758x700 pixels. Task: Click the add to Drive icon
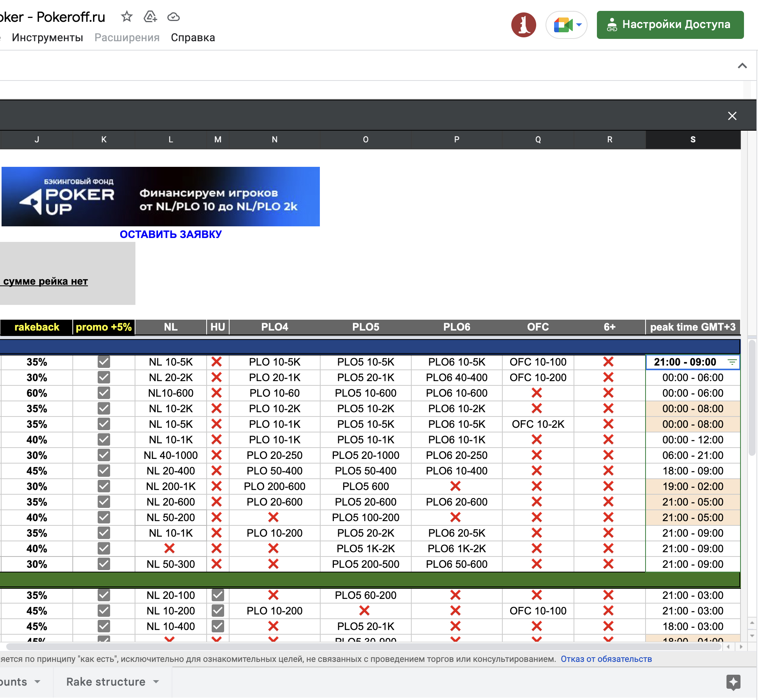[x=150, y=17]
